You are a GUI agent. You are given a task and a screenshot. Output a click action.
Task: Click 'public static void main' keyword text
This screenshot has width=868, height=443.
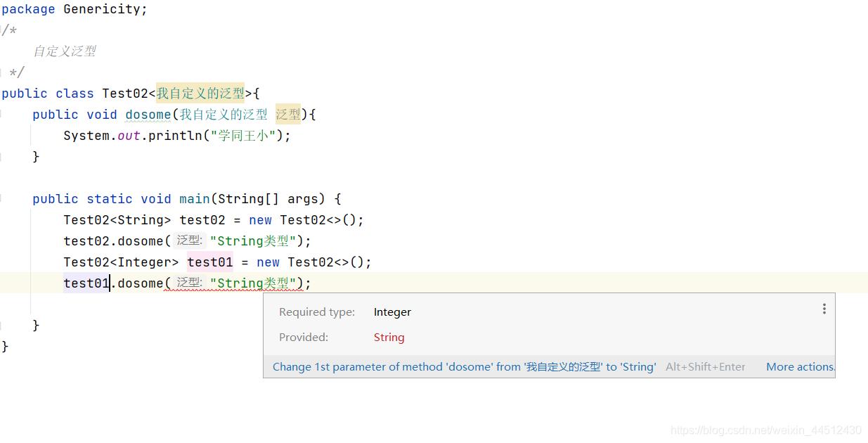[122, 199]
